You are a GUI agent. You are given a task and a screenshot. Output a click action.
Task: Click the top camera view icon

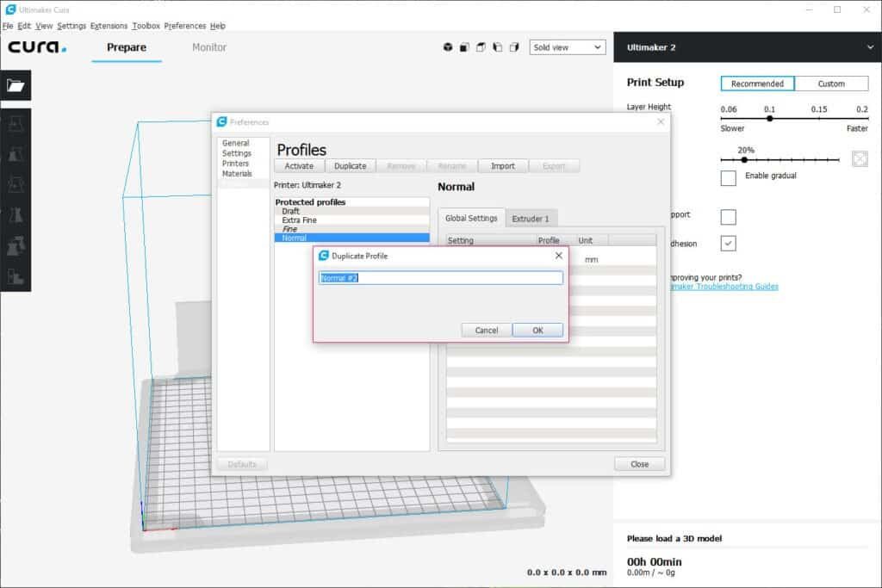(x=481, y=47)
